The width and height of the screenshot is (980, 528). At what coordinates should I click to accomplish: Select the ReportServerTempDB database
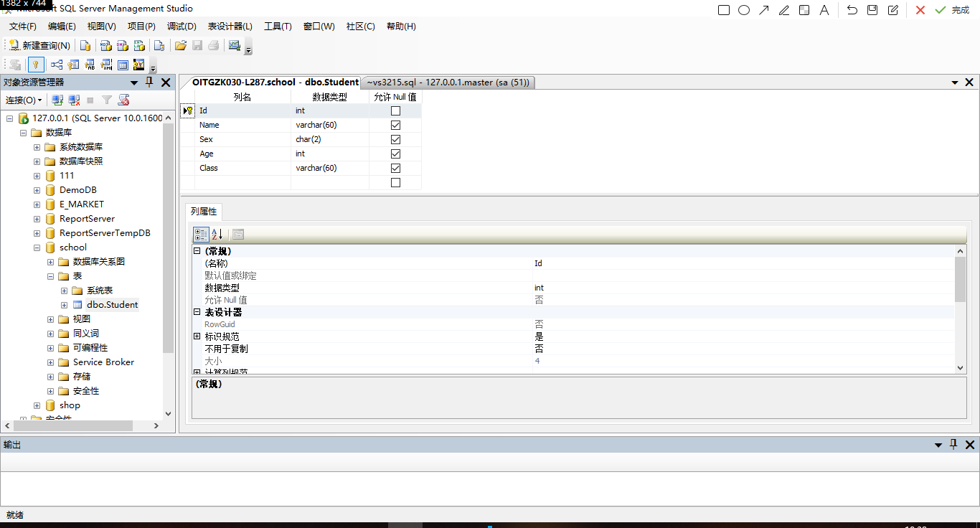click(x=105, y=233)
